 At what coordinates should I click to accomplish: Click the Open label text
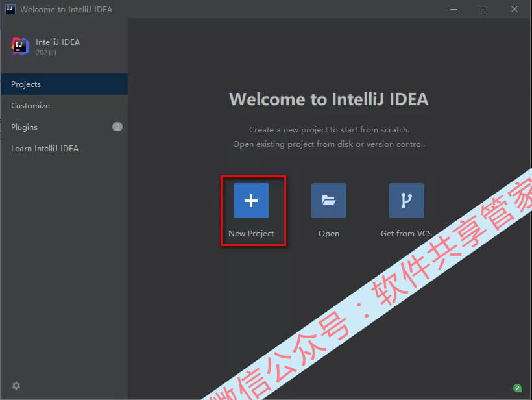tap(329, 234)
